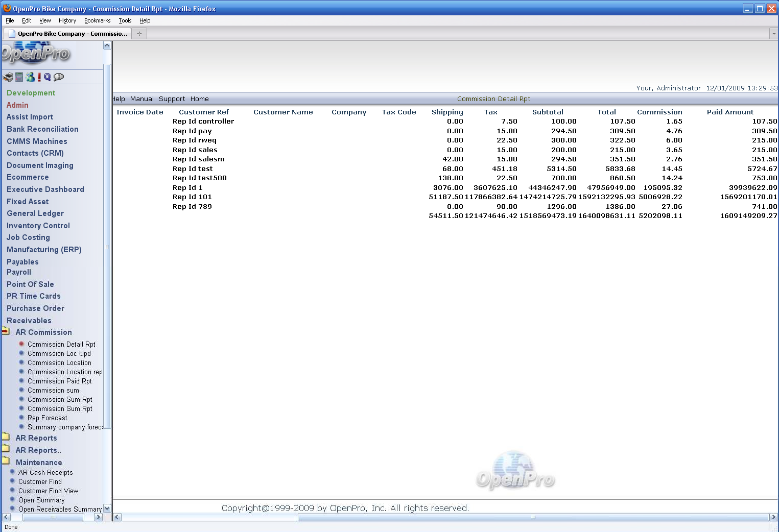Click the blue Q query icon

pos(48,77)
